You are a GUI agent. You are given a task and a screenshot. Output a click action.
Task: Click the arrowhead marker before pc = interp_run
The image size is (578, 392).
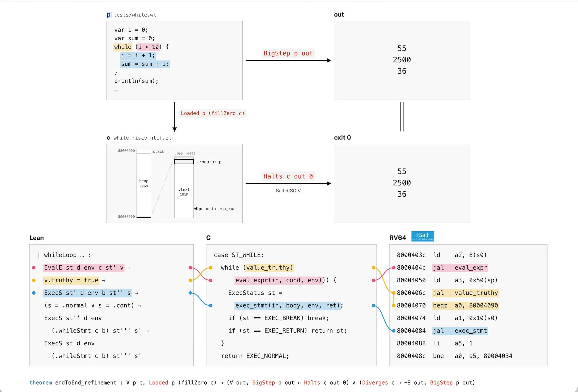196,209
